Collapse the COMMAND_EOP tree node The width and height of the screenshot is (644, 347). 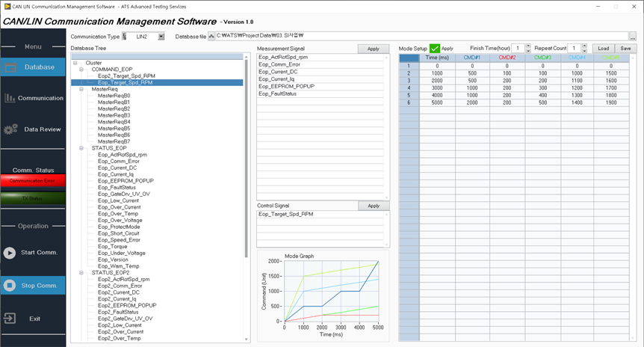(x=81, y=70)
